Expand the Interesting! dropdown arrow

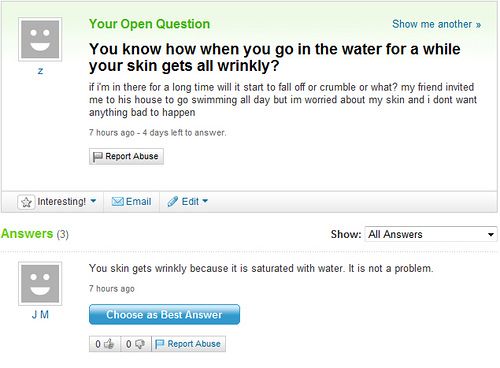point(93,201)
